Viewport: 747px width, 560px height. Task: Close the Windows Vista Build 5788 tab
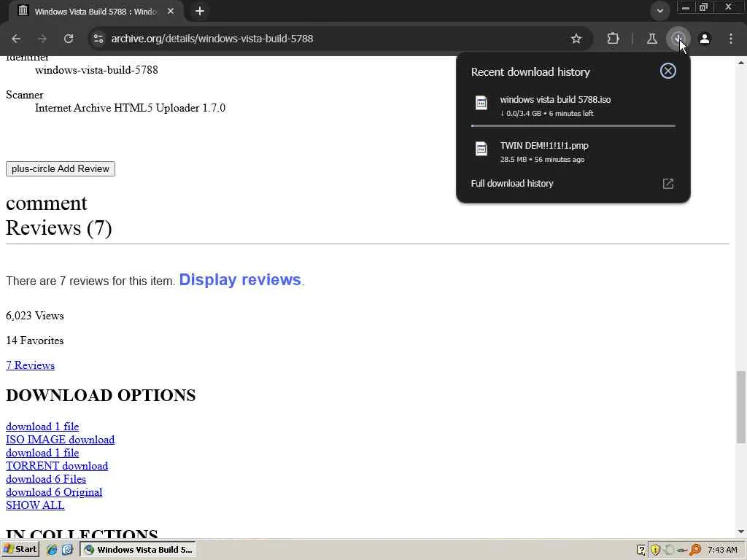[171, 11]
